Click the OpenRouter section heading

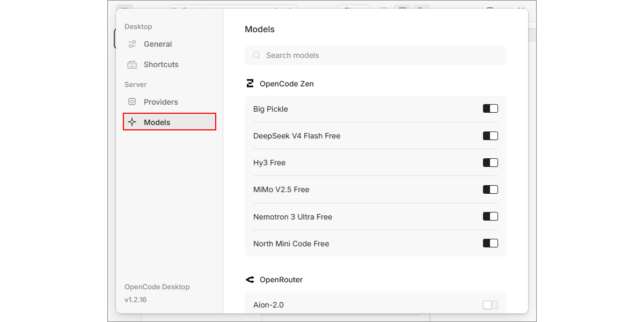coord(281,280)
